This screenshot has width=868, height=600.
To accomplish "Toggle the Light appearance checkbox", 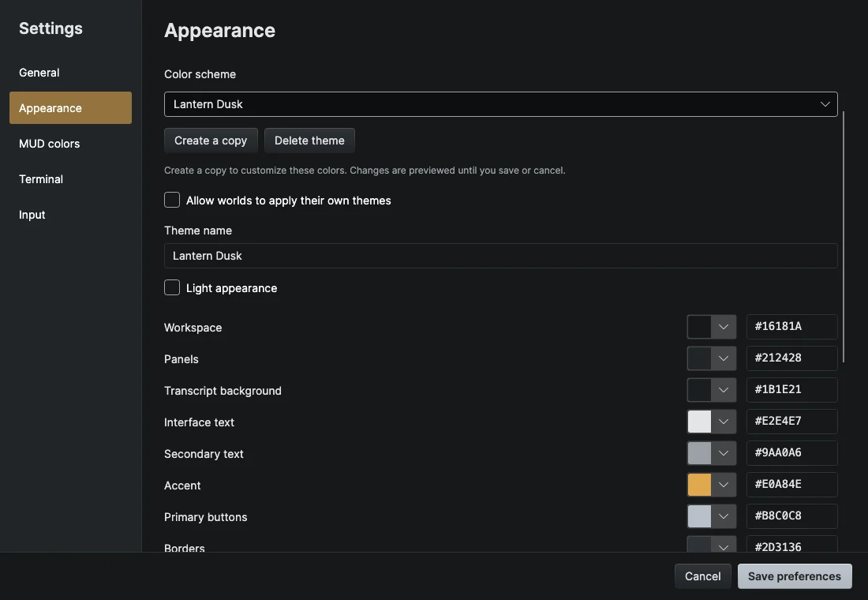I will pos(172,287).
